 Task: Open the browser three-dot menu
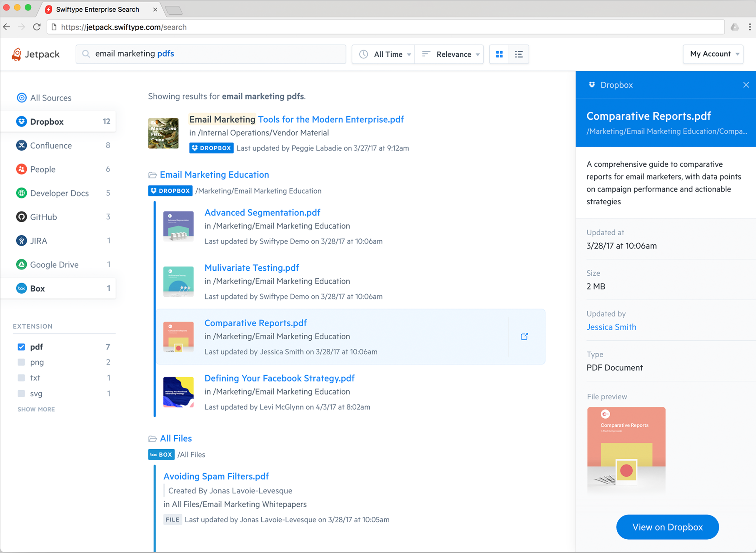(750, 27)
